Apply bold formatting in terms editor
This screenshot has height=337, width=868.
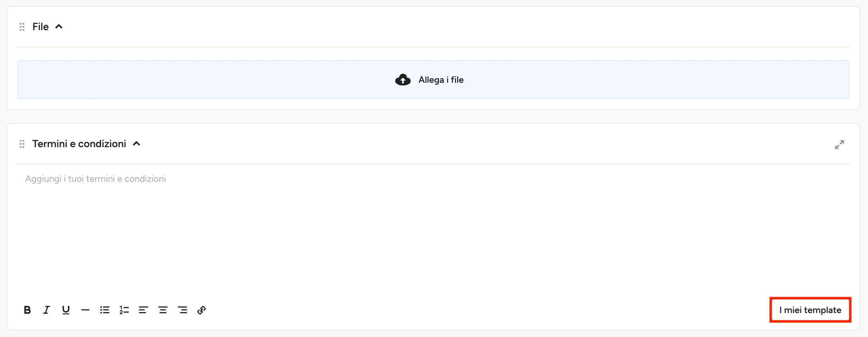(x=27, y=310)
